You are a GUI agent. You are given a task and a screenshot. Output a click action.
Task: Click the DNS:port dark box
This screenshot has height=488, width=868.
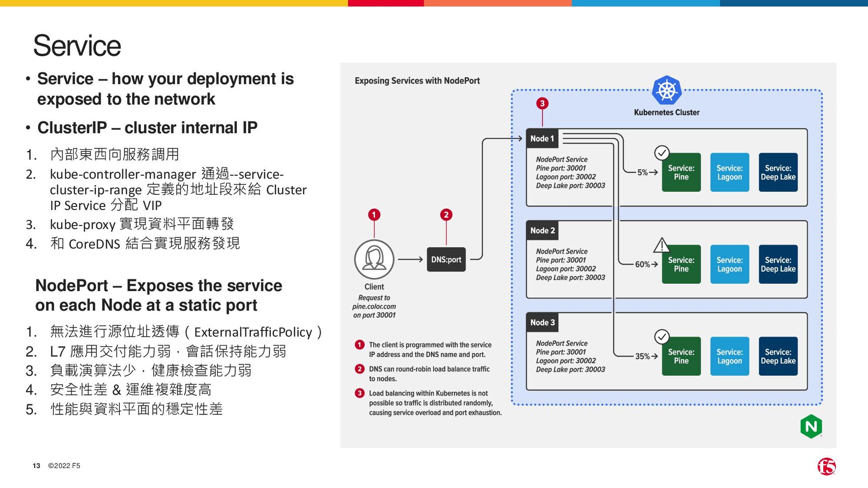(446, 259)
